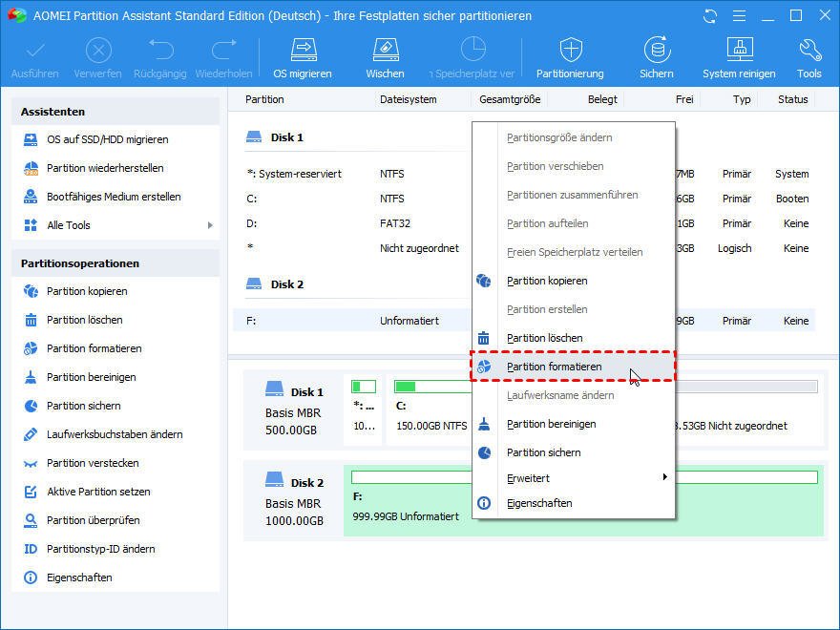Screen dimensions: 840x630
Task: Select the System-reserviert partition row
Action: pos(524,174)
